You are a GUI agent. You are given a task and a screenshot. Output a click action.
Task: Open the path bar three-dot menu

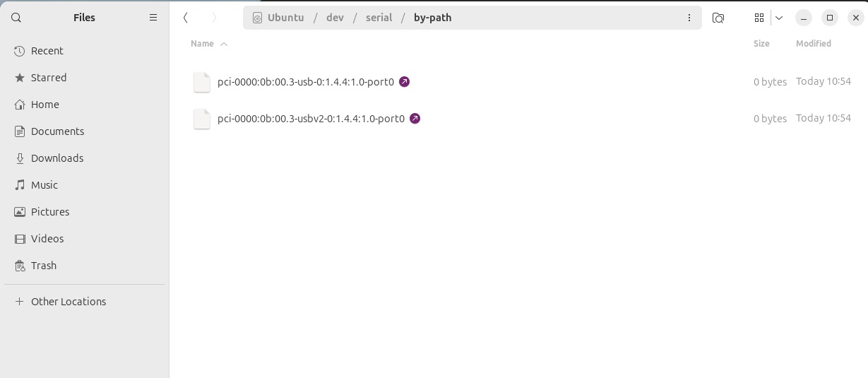689,18
